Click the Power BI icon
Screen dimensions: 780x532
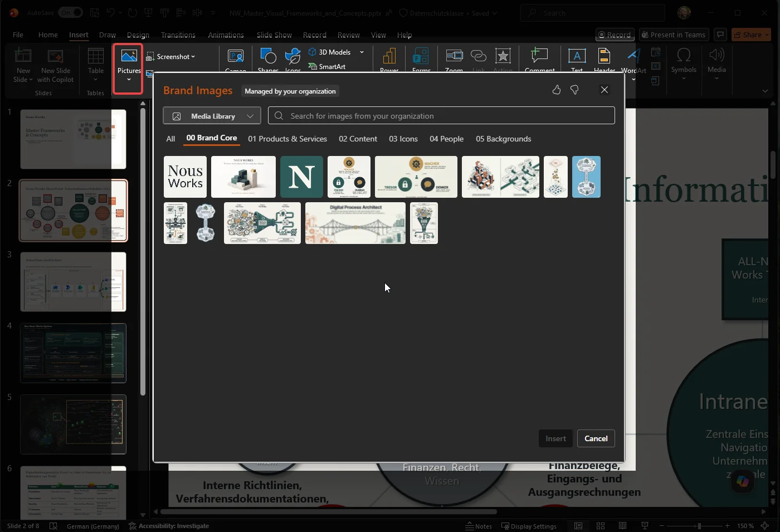pos(389,56)
